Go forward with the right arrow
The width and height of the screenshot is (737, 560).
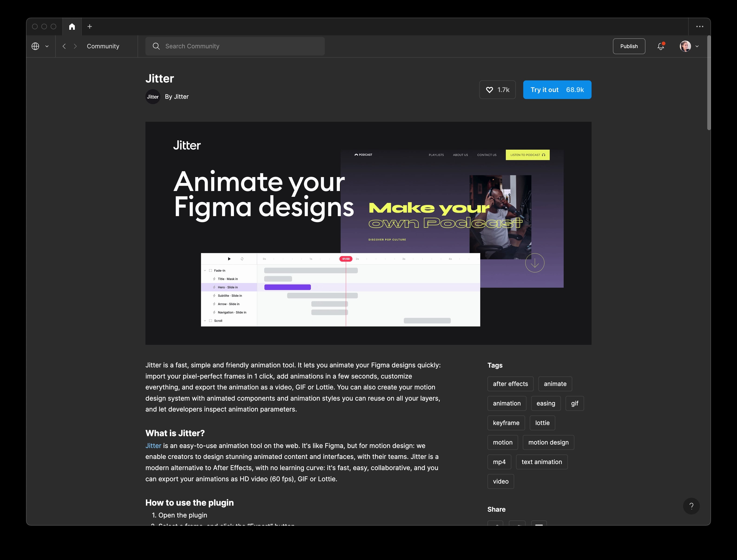tap(75, 46)
